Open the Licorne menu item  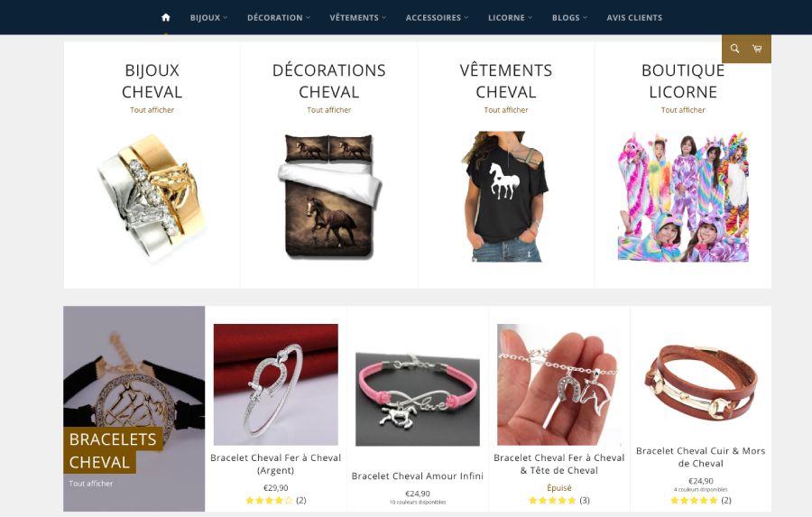coord(510,18)
